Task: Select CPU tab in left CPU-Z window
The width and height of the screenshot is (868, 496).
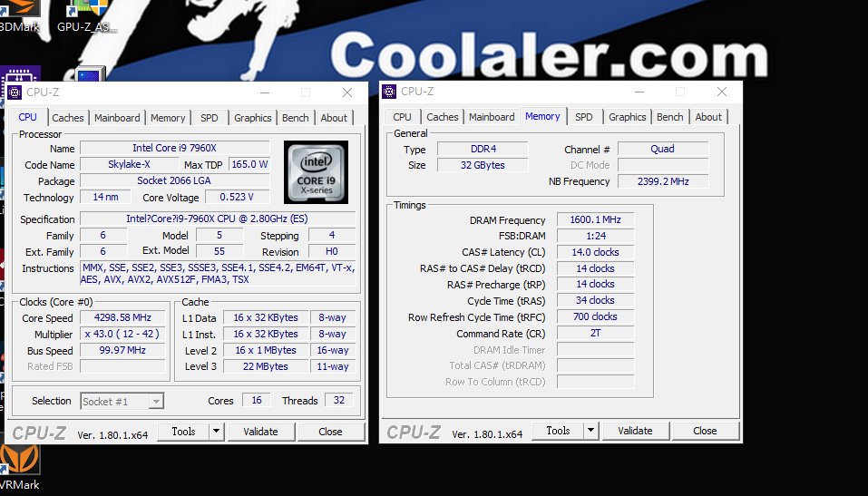Action: point(28,117)
